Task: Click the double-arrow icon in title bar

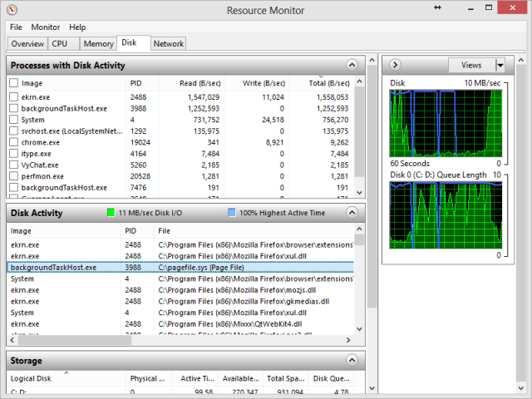Action: pos(437,7)
